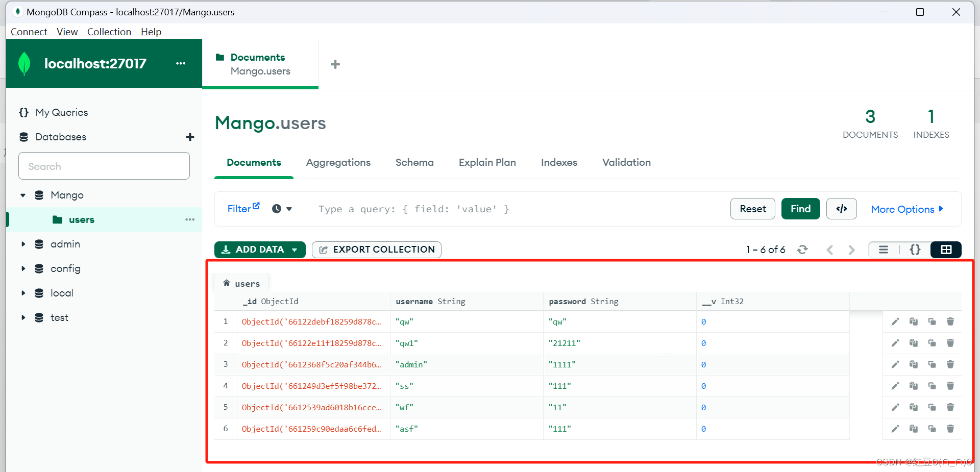Switch to the Aggregations tab

pyautogui.click(x=338, y=162)
